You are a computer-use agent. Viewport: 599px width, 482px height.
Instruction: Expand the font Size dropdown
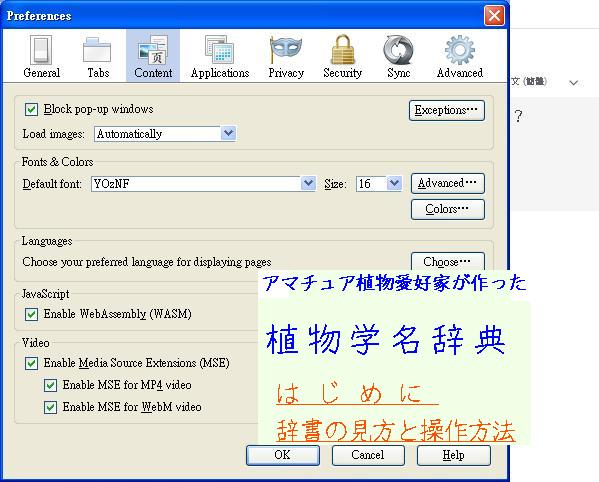coord(379,184)
